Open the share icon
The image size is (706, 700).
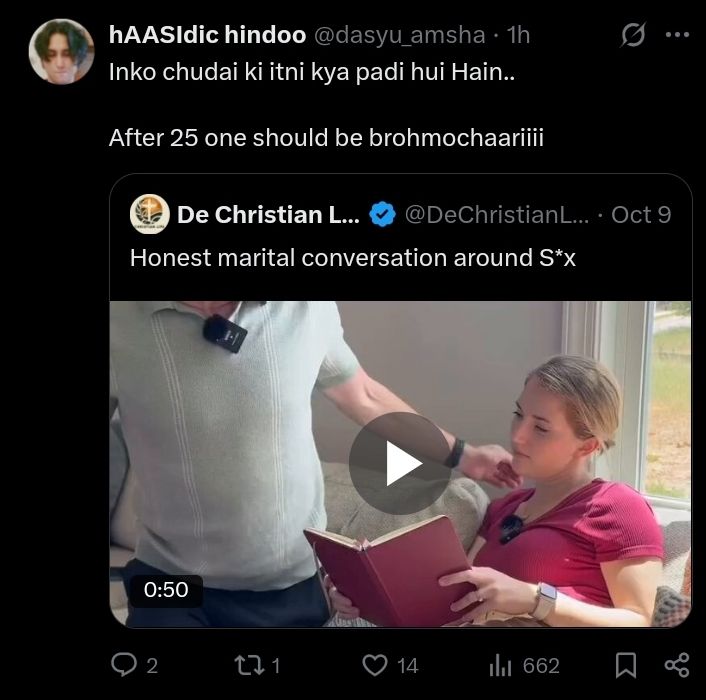pos(676,665)
